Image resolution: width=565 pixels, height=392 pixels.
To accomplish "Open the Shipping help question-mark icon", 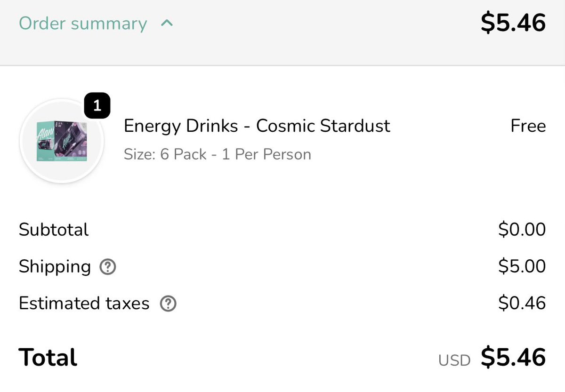I will click(108, 268).
